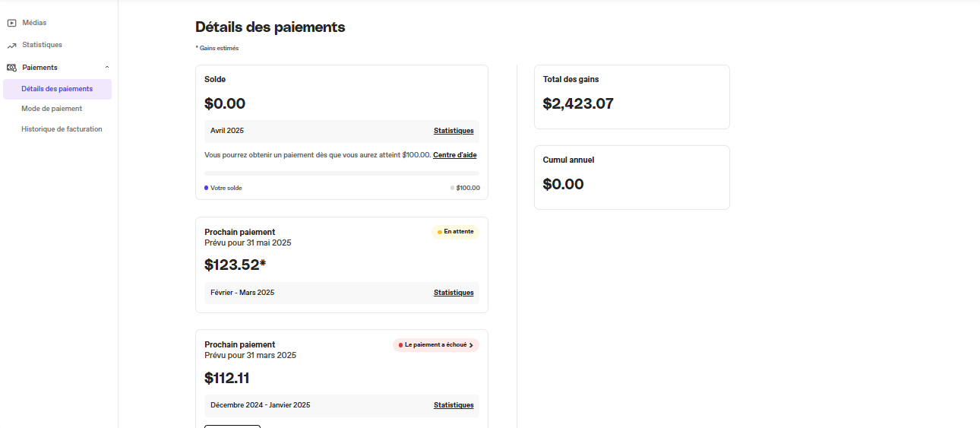
Task: Click the Statistiques trend arrow icon
Action: [x=11, y=46]
